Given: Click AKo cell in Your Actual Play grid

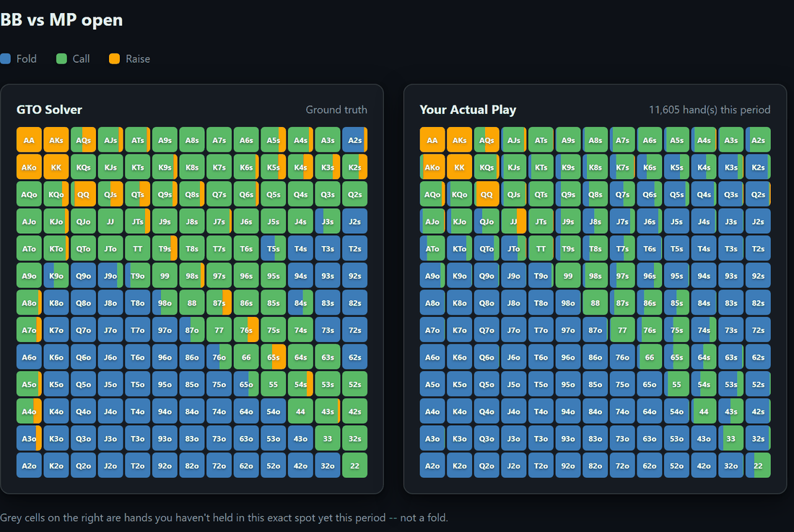Looking at the screenshot, I should coord(432,167).
